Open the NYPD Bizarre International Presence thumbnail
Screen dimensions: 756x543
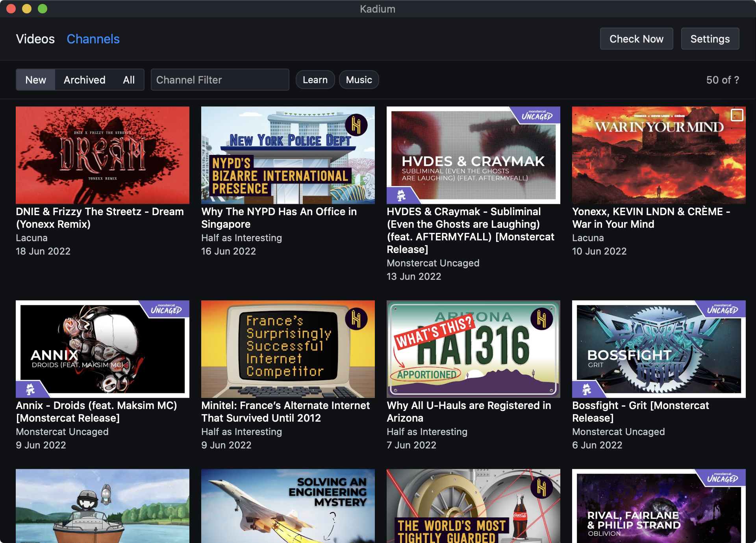click(x=288, y=155)
